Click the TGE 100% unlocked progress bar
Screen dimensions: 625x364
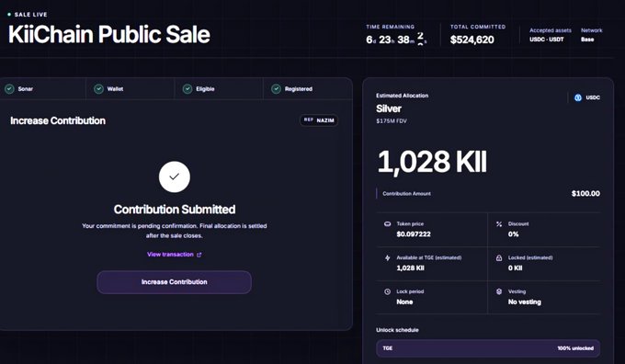point(488,348)
